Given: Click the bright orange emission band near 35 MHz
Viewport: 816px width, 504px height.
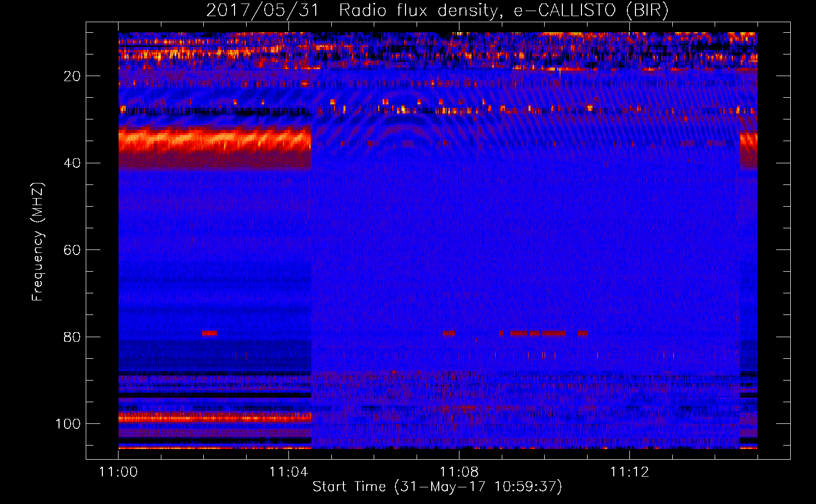Looking at the screenshot, I should coord(215,140).
